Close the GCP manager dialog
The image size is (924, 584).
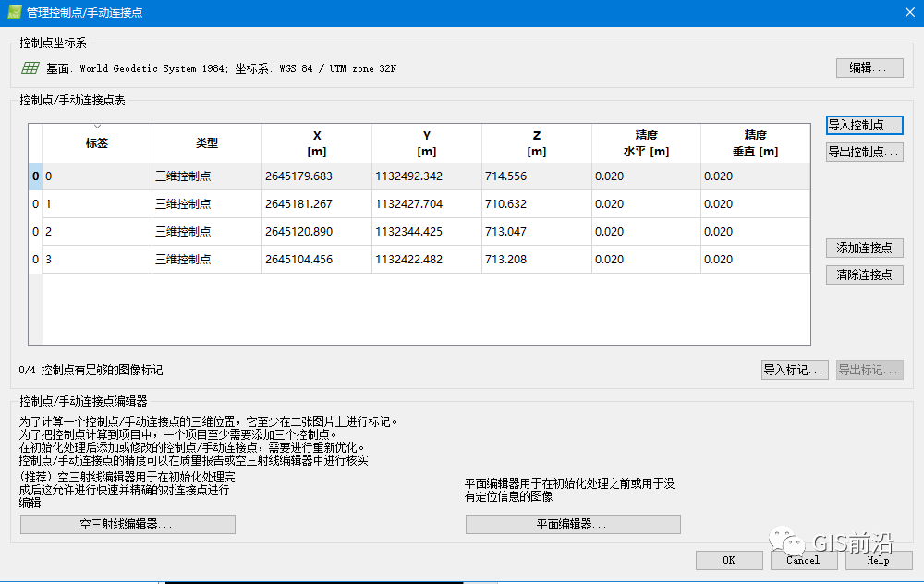910,12
